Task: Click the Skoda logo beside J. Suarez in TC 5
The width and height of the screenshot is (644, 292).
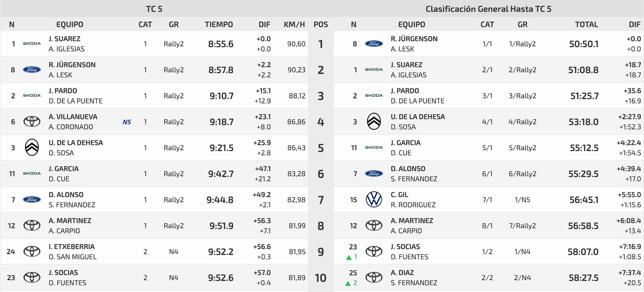Action: [32, 43]
